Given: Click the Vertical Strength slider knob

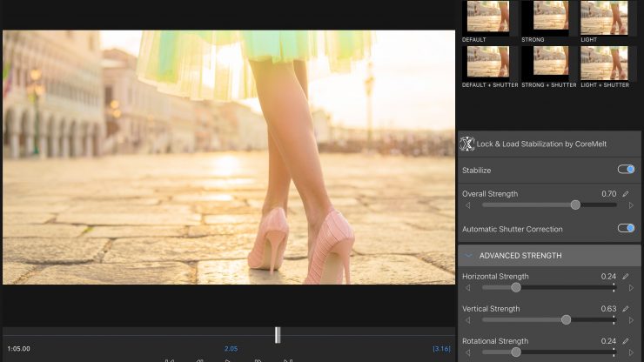Looking at the screenshot, I should pyautogui.click(x=566, y=320).
